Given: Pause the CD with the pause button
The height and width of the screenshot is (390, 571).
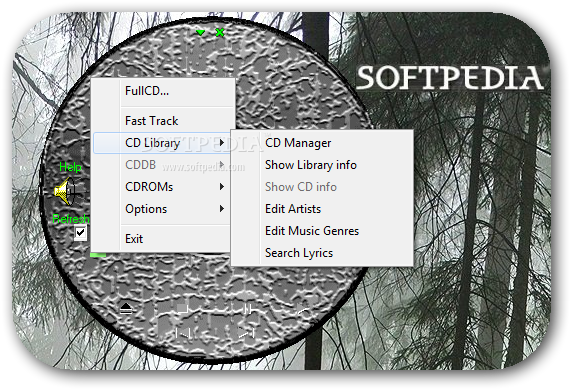Looking at the screenshot, I should pos(249,310).
